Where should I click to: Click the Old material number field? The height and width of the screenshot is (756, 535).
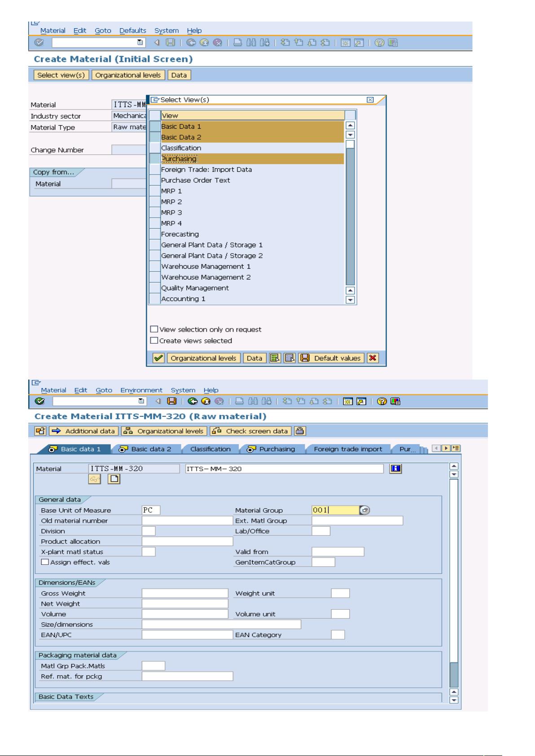(187, 520)
